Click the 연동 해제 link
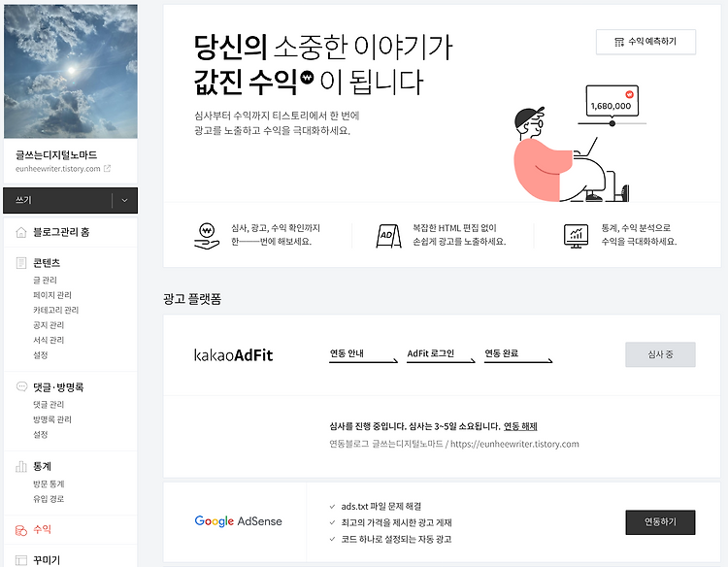The width and height of the screenshot is (728, 567). click(x=520, y=426)
